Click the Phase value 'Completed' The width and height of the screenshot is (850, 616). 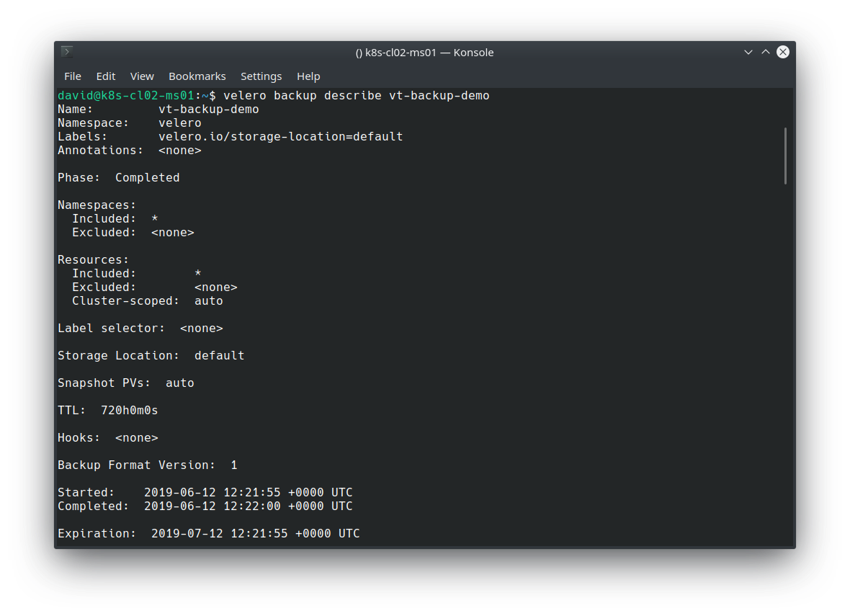pos(148,178)
